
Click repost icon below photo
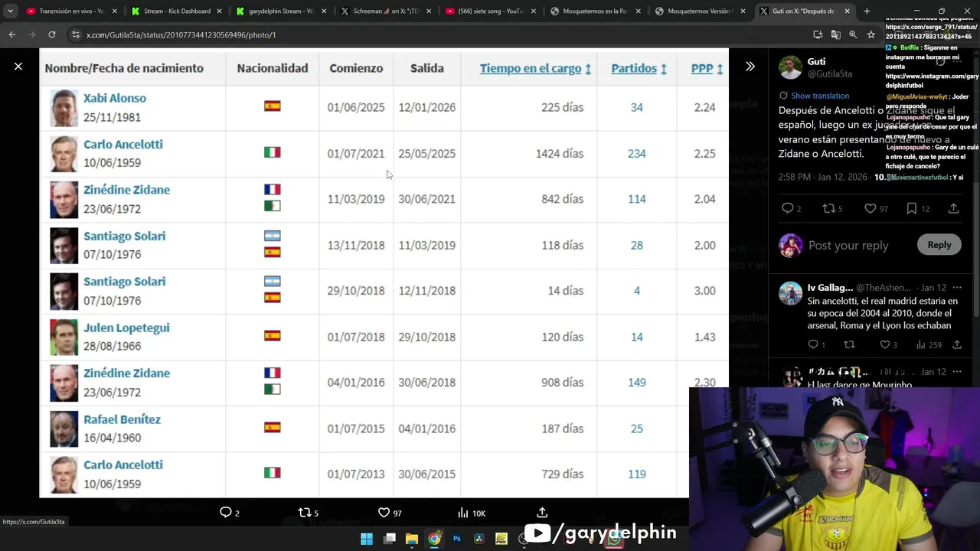click(304, 513)
